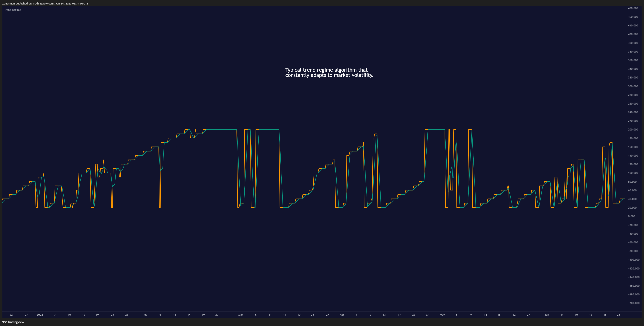Click the 200.000 positive price label
Screen dimensions: 644x326
click(633, 130)
